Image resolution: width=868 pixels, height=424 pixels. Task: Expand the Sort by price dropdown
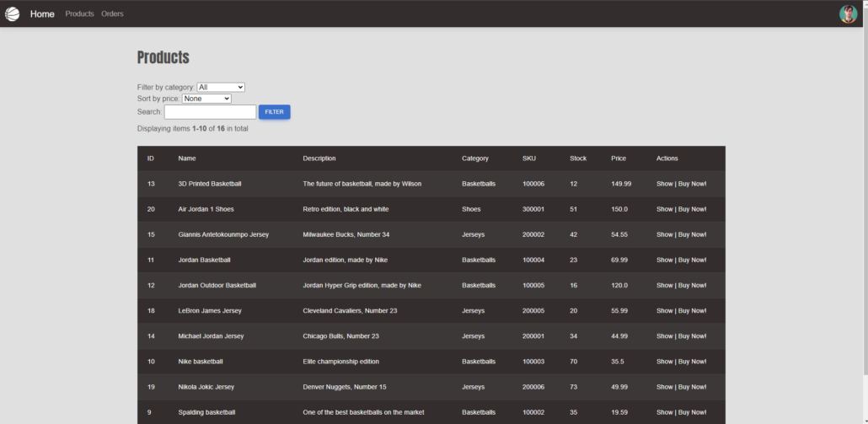pos(206,99)
